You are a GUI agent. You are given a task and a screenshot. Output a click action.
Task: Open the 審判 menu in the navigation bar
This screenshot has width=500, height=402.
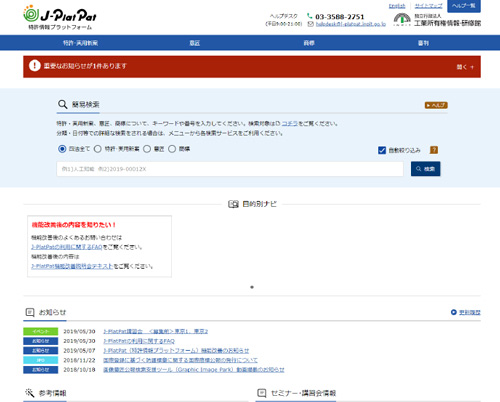tap(423, 43)
